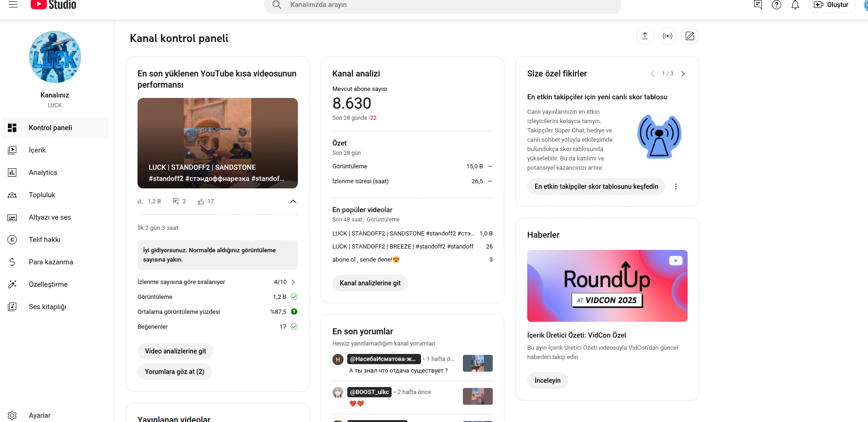The width and height of the screenshot is (868, 422).
Task: Click the İnceleyin button
Action: (x=548, y=380)
